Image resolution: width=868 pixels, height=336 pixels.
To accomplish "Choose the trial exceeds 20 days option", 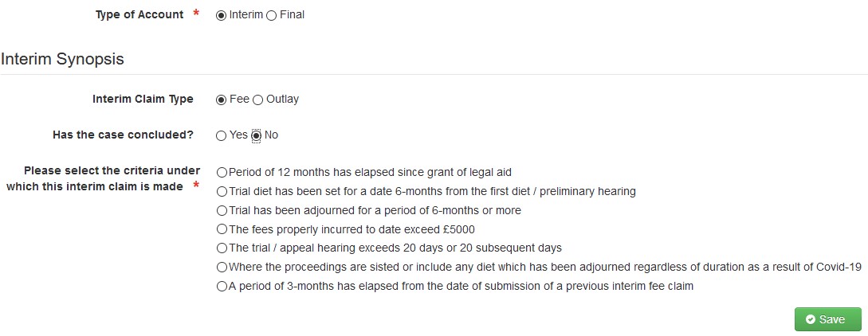I will (x=222, y=248).
